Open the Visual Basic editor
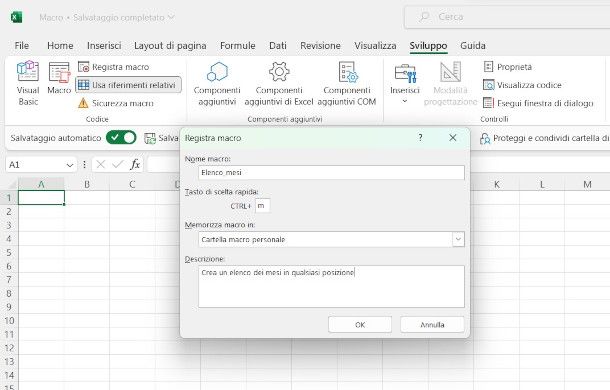This screenshot has width=610, height=390. click(28, 83)
